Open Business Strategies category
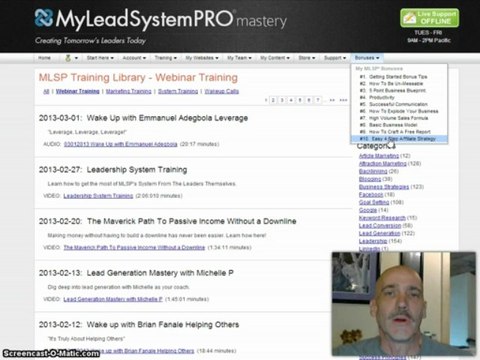 [x=384, y=187]
